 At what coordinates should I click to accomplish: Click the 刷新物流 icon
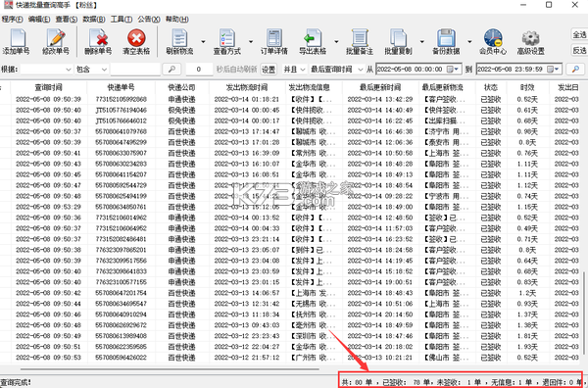pyautogui.click(x=179, y=41)
